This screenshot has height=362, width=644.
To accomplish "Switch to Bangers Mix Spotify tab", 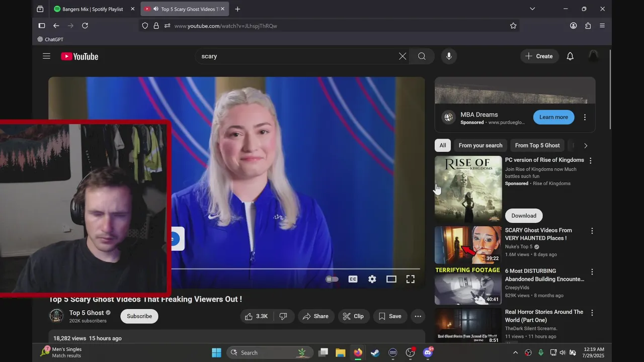I will (x=95, y=9).
